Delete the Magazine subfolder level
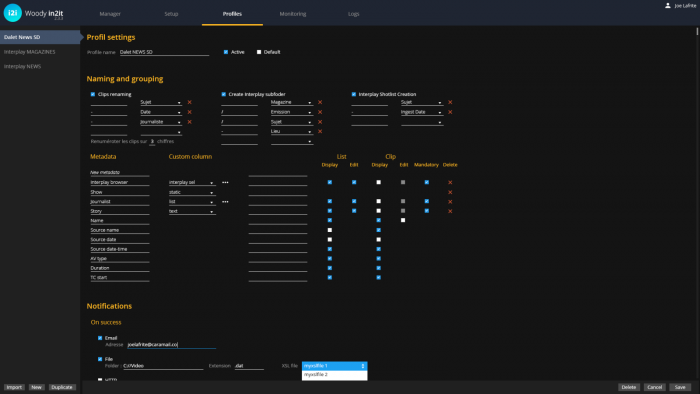700x394 pixels. (x=320, y=102)
